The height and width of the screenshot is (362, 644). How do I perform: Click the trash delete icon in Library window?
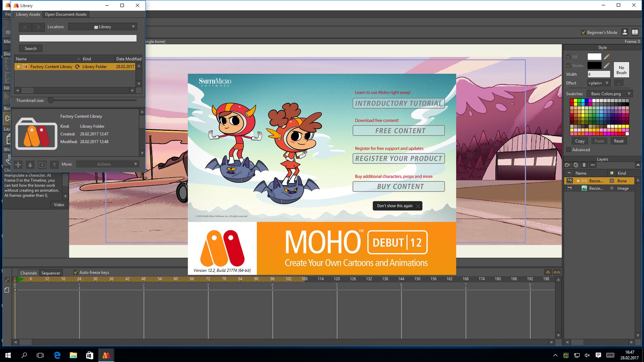tap(54, 165)
